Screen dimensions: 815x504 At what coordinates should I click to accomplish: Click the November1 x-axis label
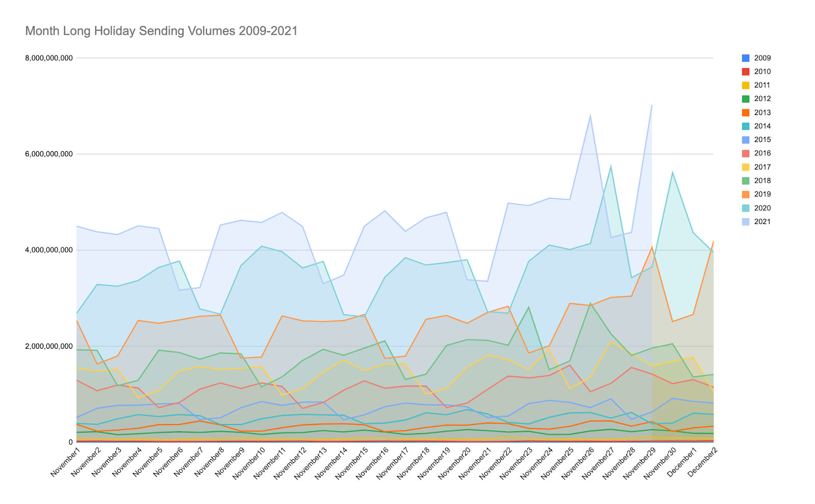pos(66,461)
